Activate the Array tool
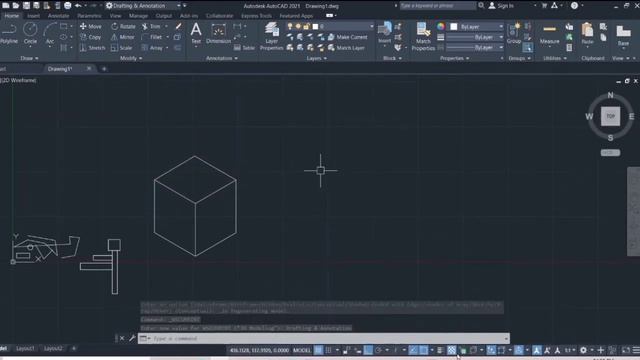Screen dimensions: 640x360 152,48
